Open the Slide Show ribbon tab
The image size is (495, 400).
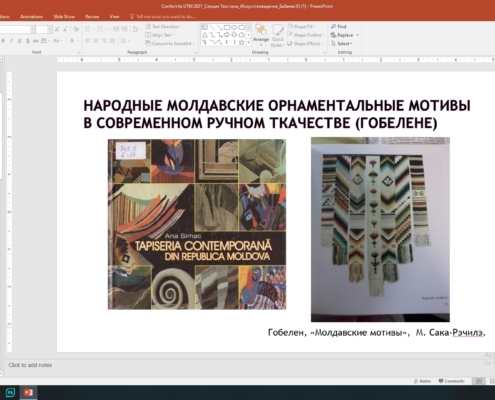[64, 16]
